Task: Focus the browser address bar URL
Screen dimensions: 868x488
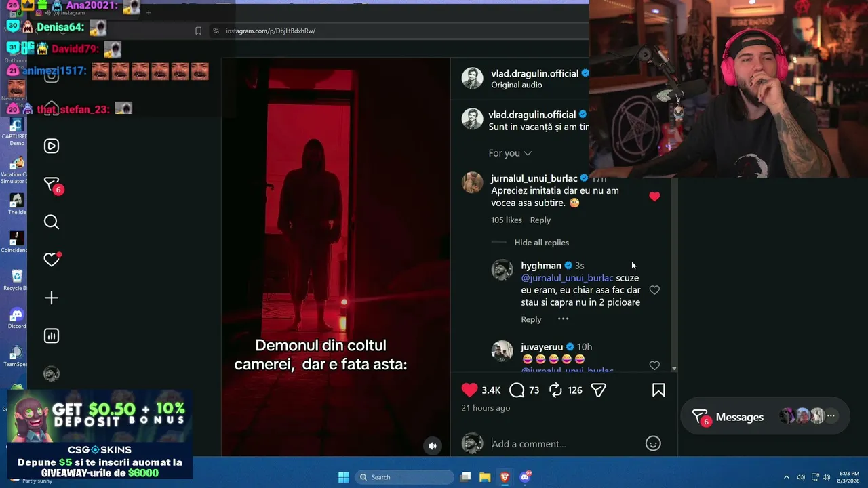Action: tap(271, 30)
